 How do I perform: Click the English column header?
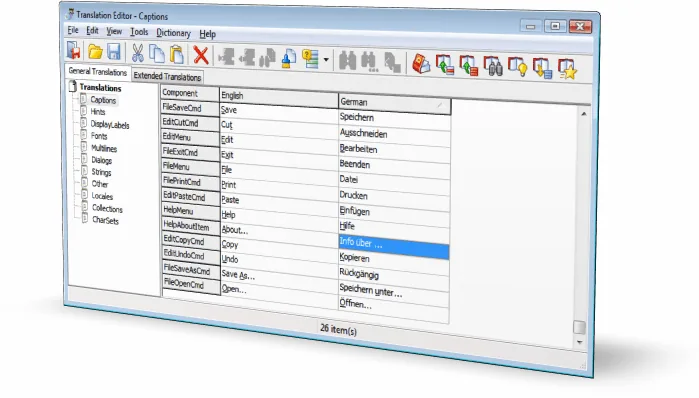(279, 97)
